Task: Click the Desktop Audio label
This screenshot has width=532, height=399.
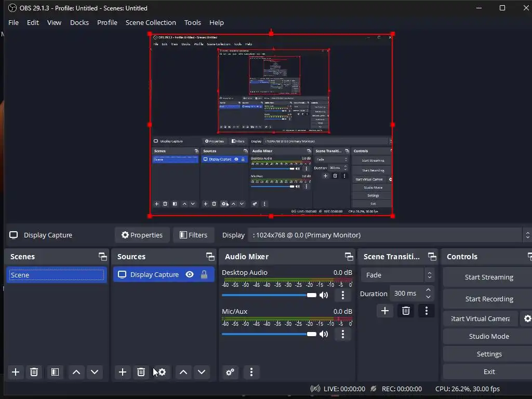Action: click(x=245, y=272)
